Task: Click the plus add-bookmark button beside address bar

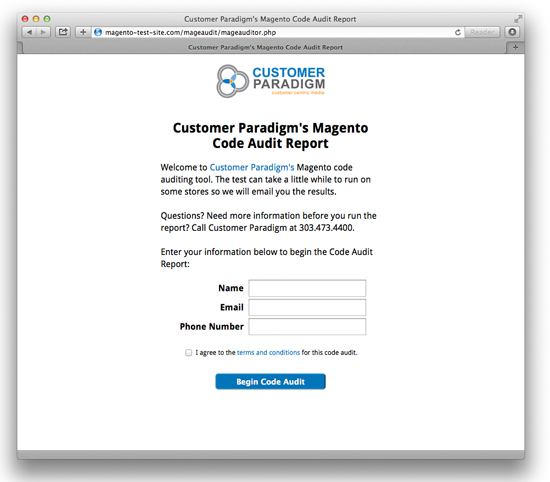Action: click(83, 32)
